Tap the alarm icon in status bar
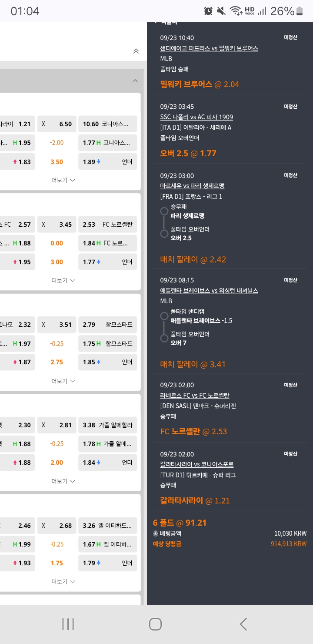This screenshot has height=644, width=313. 208,11
